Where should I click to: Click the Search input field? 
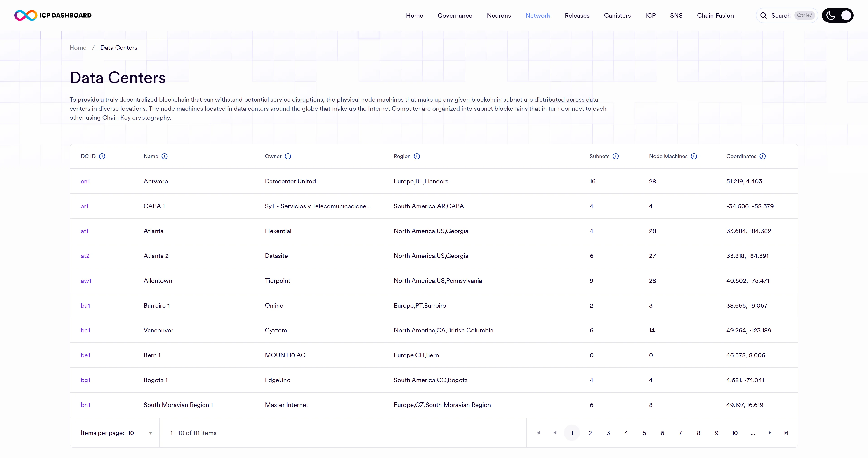coord(786,16)
